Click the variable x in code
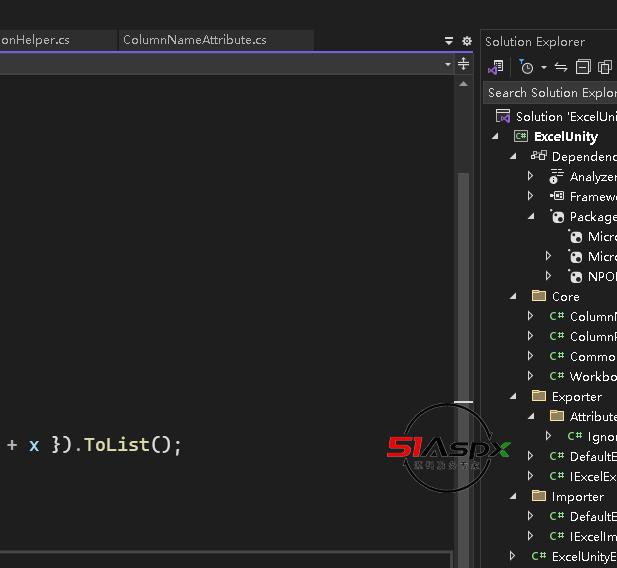The width and height of the screenshot is (617, 568). point(34,446)
